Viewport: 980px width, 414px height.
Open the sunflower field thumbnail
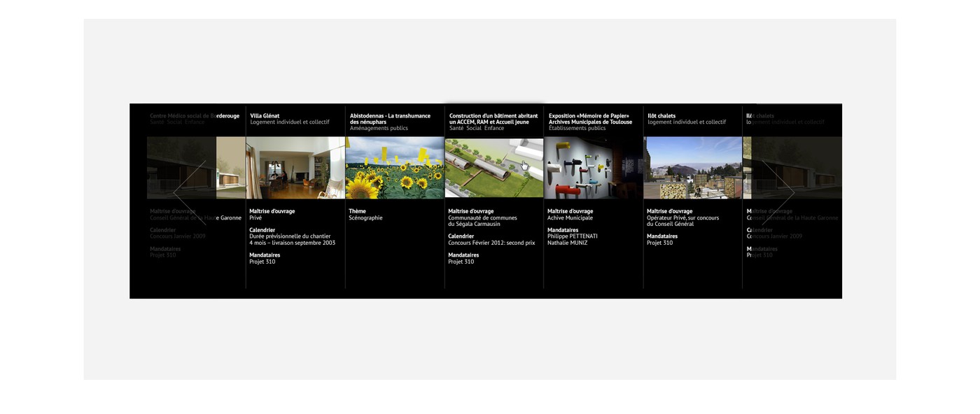(x=395, y=168)
